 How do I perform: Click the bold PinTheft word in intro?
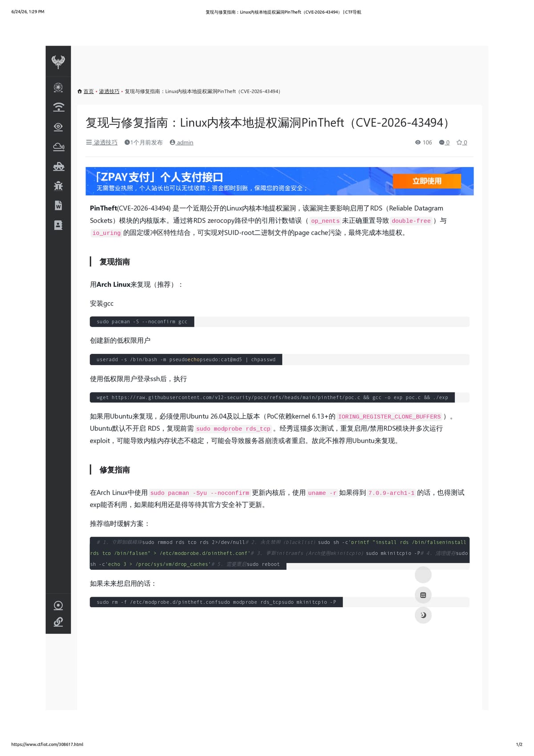103,208
